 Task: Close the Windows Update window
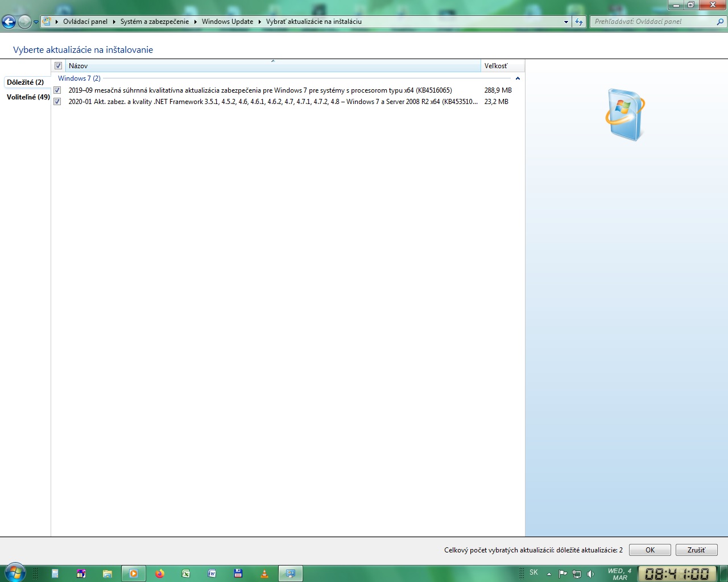click(x=712, y=5)
